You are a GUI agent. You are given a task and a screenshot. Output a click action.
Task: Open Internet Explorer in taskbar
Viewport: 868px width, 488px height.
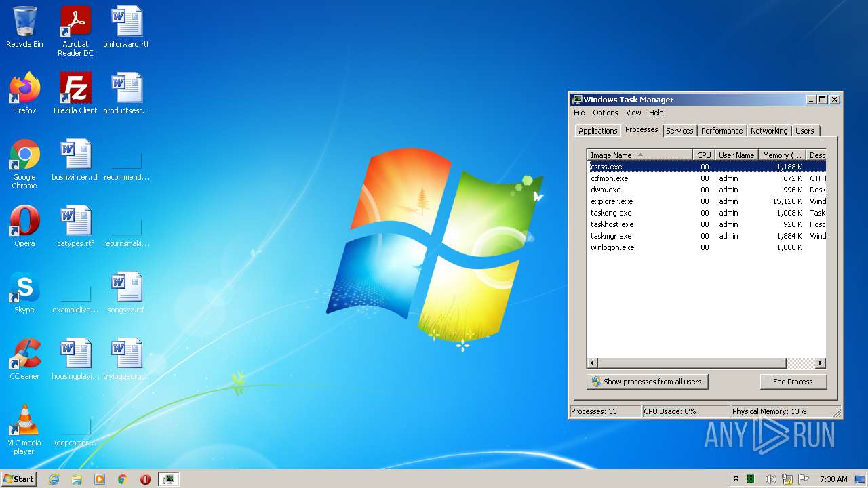pyautogui.click(x=54, y=479)
